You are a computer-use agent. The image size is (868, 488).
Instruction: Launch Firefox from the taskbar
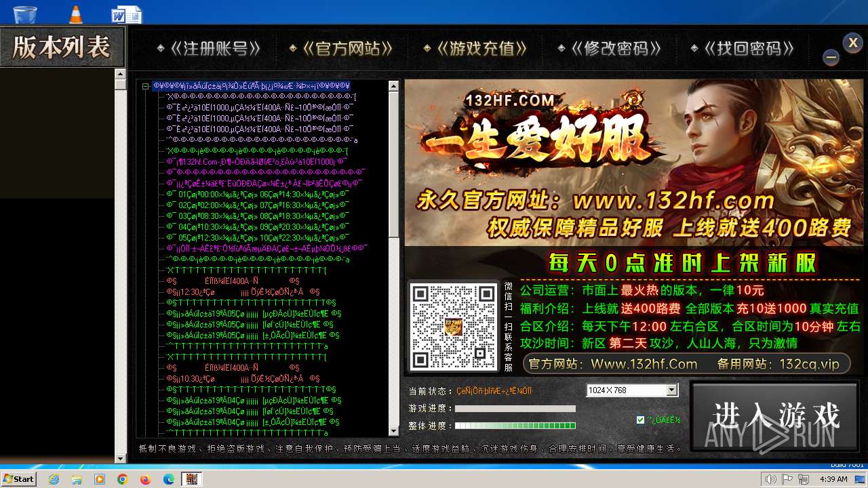tap(146, 479)
